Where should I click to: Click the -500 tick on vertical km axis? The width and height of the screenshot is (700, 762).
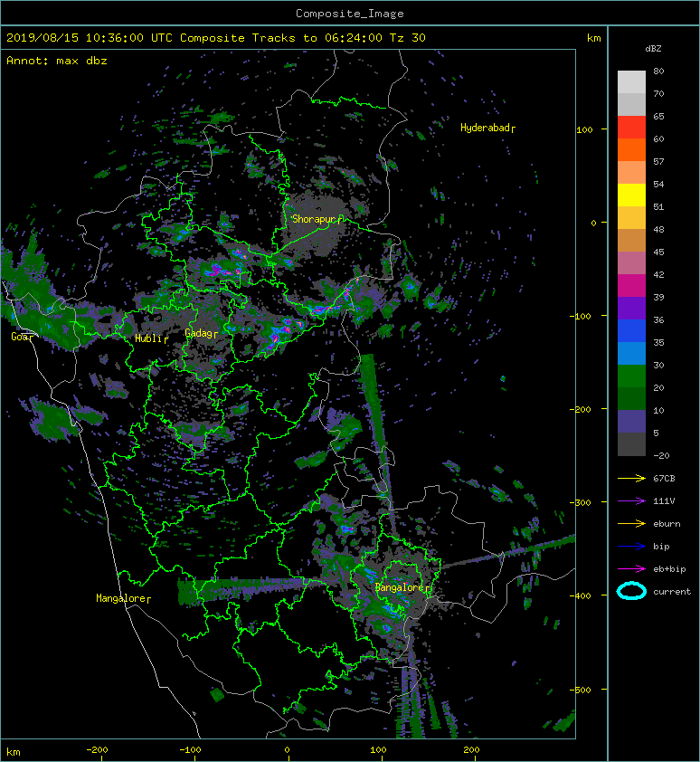[x=580, y=691]
